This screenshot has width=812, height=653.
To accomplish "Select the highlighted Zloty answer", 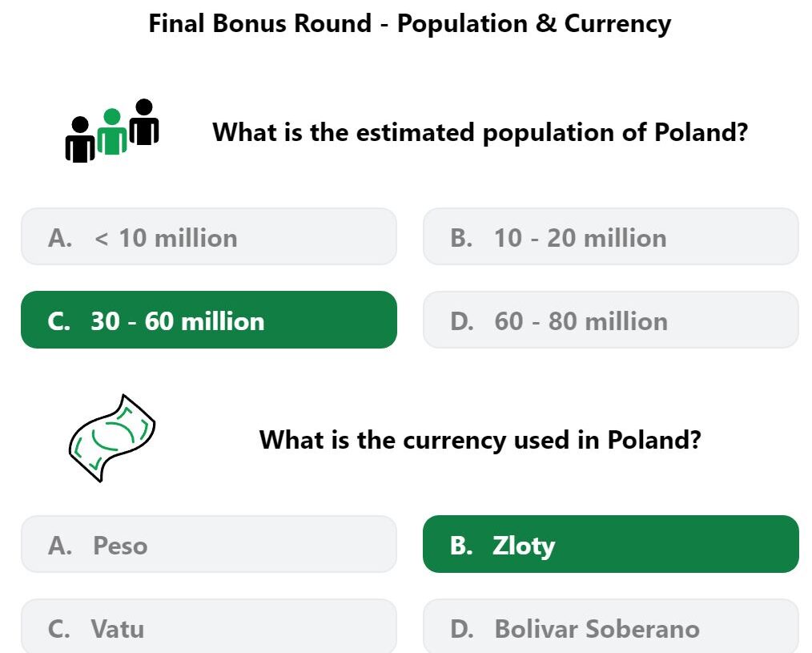I will click(x=610, y=544).
